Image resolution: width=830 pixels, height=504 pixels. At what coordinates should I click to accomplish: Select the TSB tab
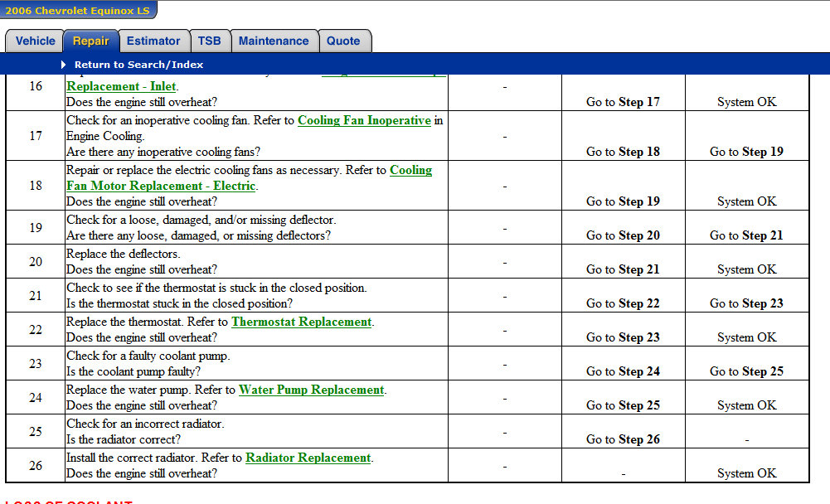point(210,41)
